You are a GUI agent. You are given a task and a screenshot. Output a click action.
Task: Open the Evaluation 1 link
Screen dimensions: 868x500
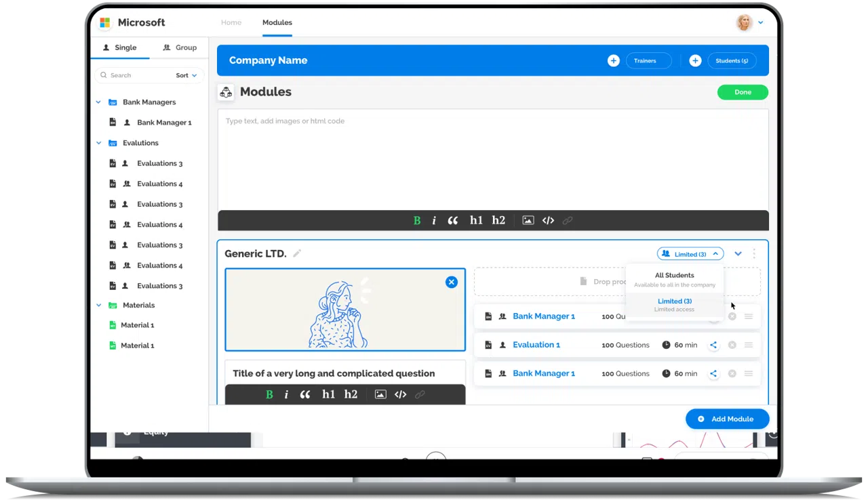pos(536,345)
